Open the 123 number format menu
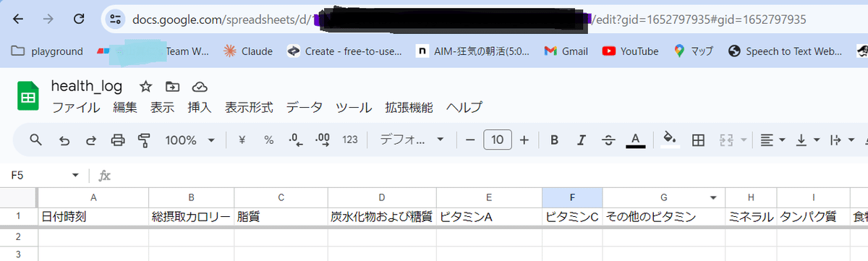868x261 pixels. point(350,140)
